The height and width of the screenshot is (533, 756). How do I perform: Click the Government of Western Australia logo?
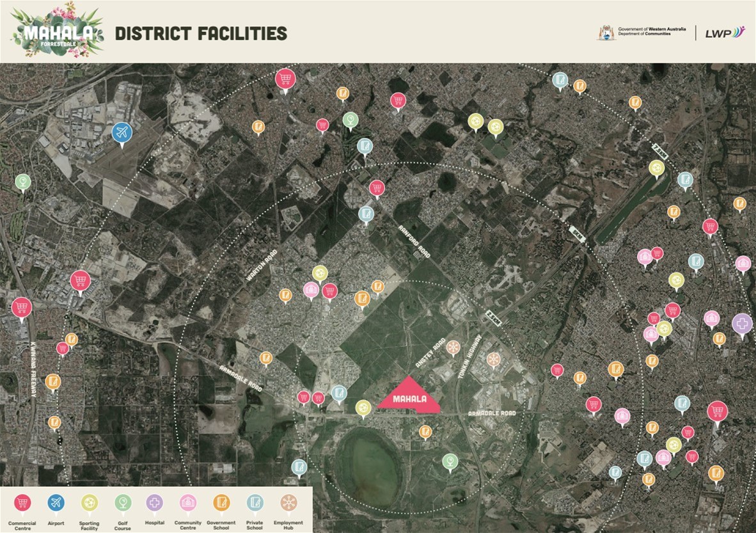tap(643, 33)
